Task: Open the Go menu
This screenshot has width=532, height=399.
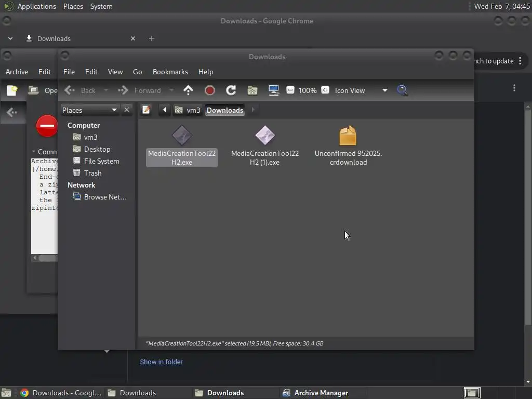Action: (x=137, y=72)
